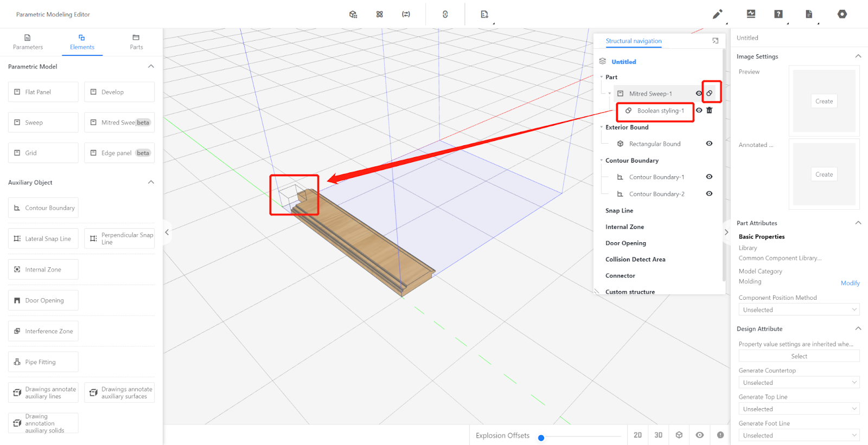The width and height of the screenshot is (868, 445).
Task: Switch to 3D view in bottom bar
Action: (658, 435)
